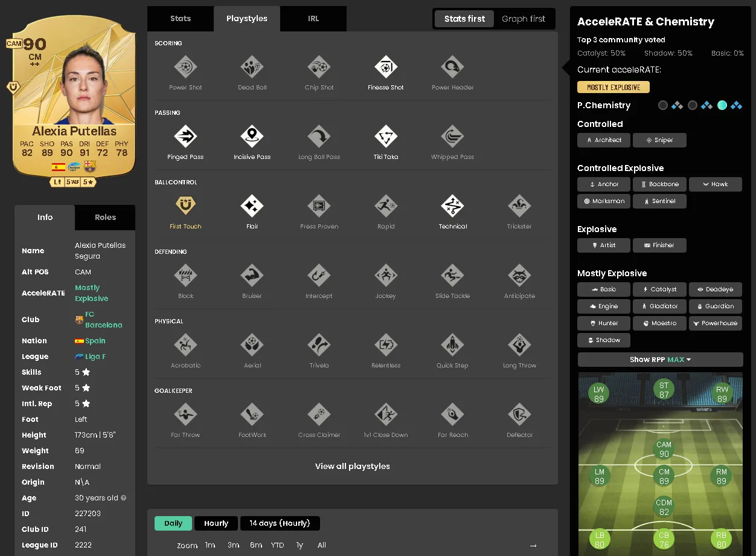Click the Jockey playstyle icon

[x=386, y=276]
